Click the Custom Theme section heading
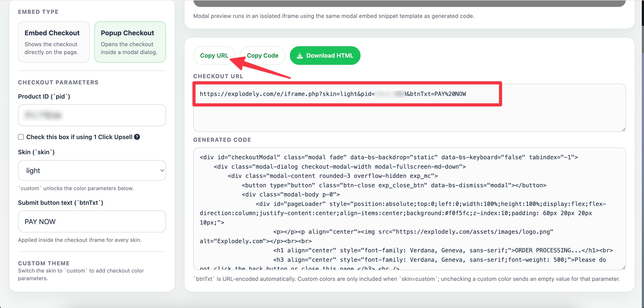This screenshot has width=644, height=308. tap(44, 263)
